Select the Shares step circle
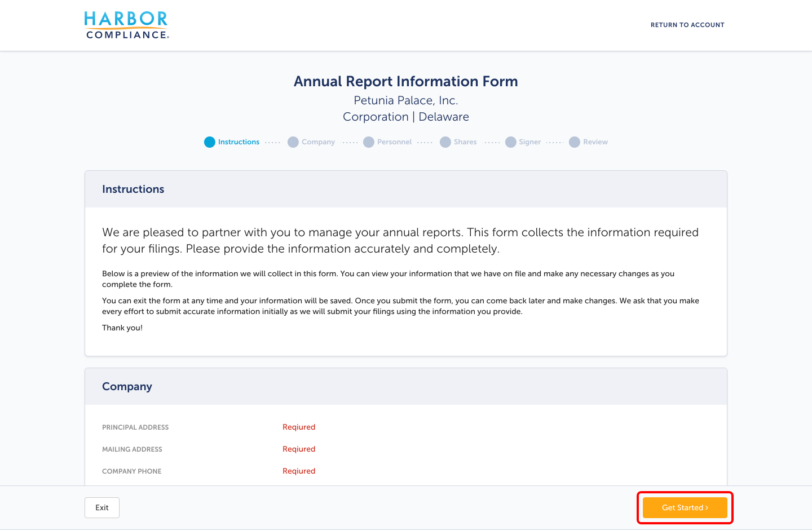812x530 pixels. click(x=445, y=142)
